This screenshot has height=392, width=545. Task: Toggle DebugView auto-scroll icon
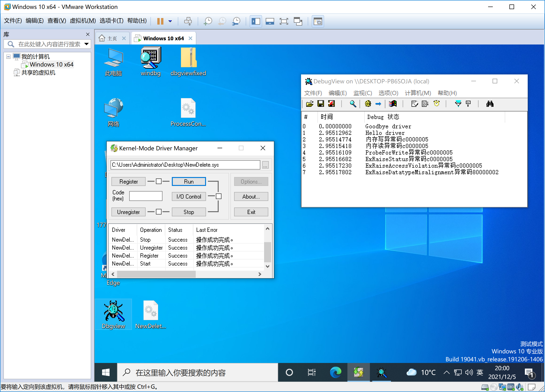tap(425, 104)
